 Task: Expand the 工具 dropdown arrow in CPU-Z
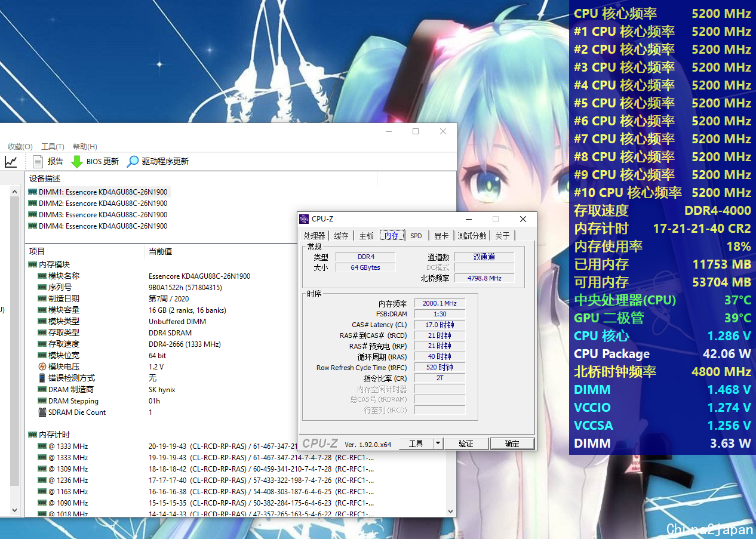click(x=438, y=443)
